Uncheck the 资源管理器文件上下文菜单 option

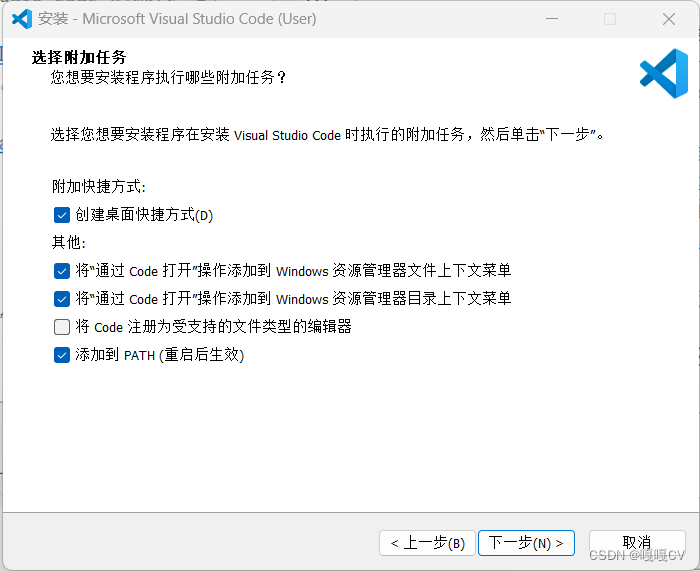62,271
